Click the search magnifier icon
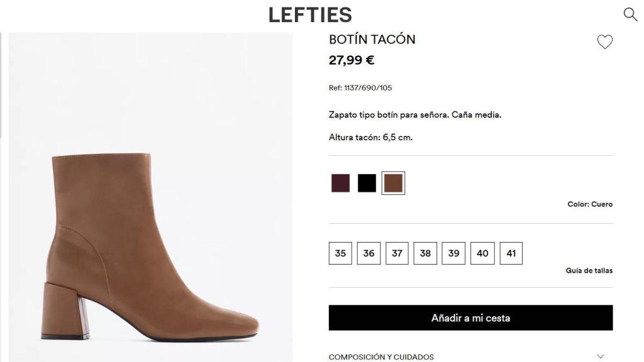The height and width of the screenshot is (362, 644). coord(630,14)
